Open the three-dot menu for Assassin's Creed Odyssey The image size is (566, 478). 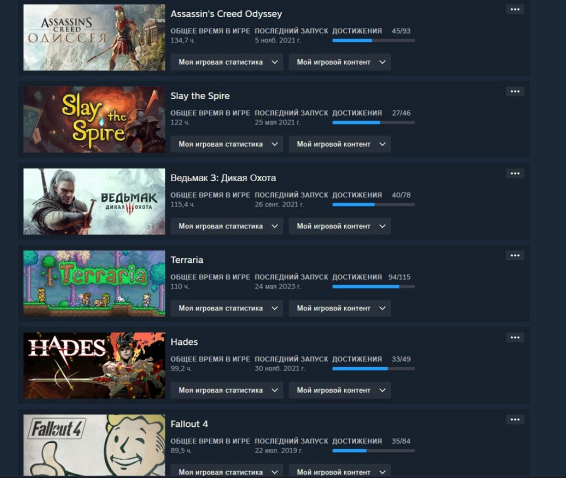click(x=515, y=9)
